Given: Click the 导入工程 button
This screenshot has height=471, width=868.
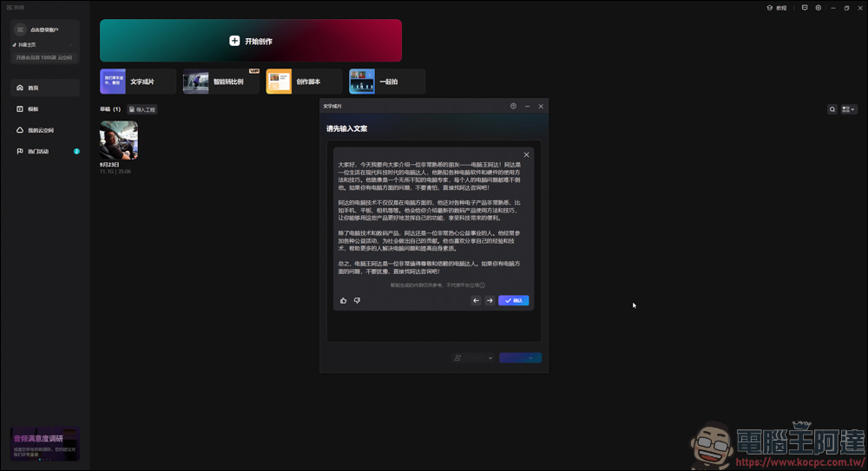Looking at the screenshot, I should click(x=142, y=109).
